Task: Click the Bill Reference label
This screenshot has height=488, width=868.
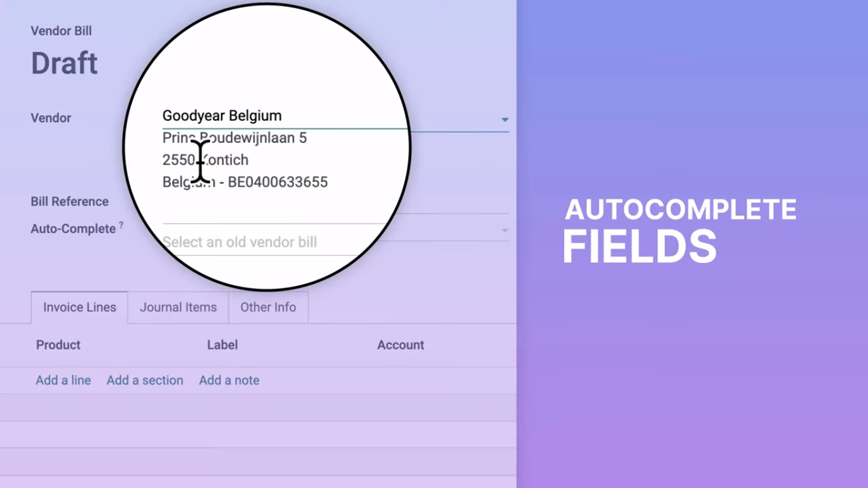Action: pos(70,202)
